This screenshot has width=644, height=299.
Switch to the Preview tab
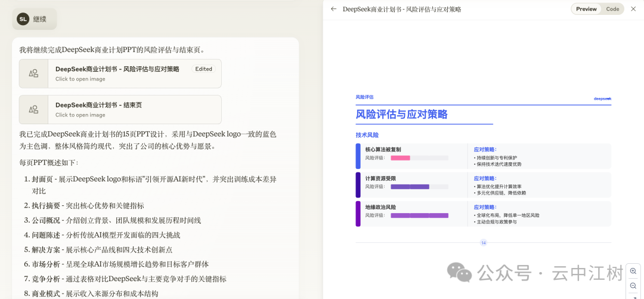click(586, 9)
